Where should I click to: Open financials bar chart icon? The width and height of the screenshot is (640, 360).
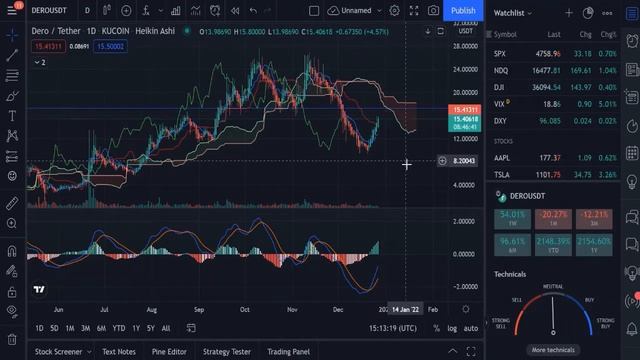(x=176, y=11)
